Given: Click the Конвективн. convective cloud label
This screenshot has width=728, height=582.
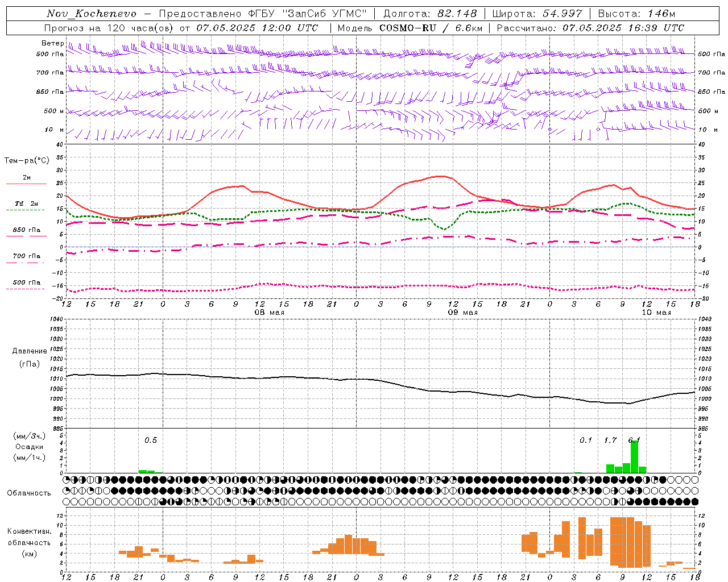Looking at the screenshot, I should click(29, 531).
